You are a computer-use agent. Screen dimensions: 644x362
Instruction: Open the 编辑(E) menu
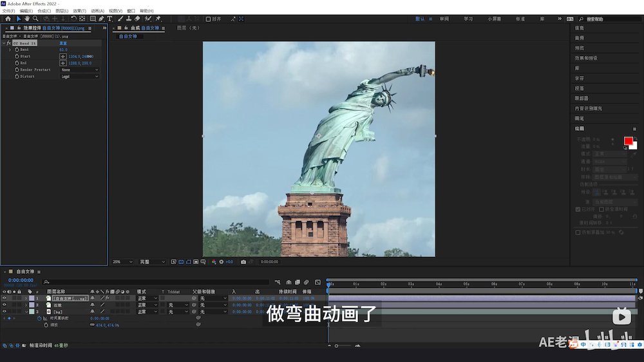pos(26,11)
